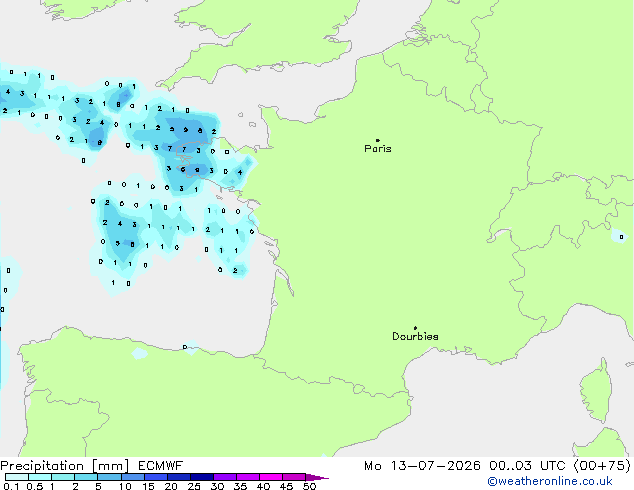Click the "Precipitation [mm]" title text
Image resolution: width=634 pixels, height=490 pixels.
pos(65,466)
